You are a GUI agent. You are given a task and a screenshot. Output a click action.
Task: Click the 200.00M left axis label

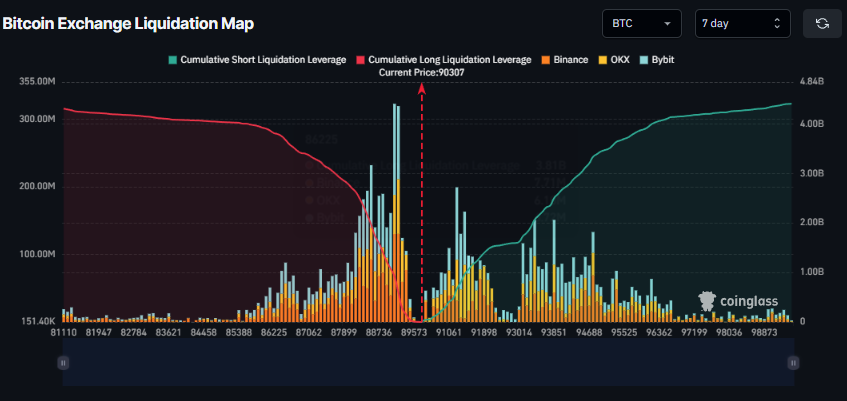tap(38, 186)
